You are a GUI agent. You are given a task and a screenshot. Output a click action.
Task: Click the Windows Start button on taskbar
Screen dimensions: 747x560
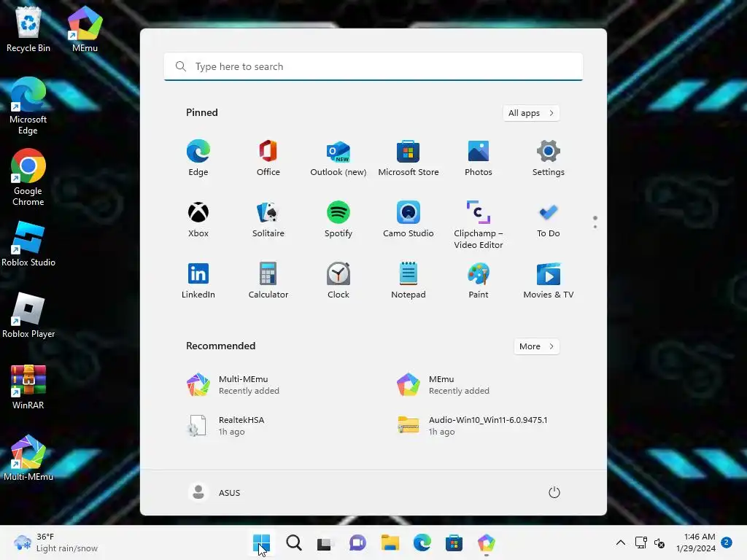[x=262, y=542]
